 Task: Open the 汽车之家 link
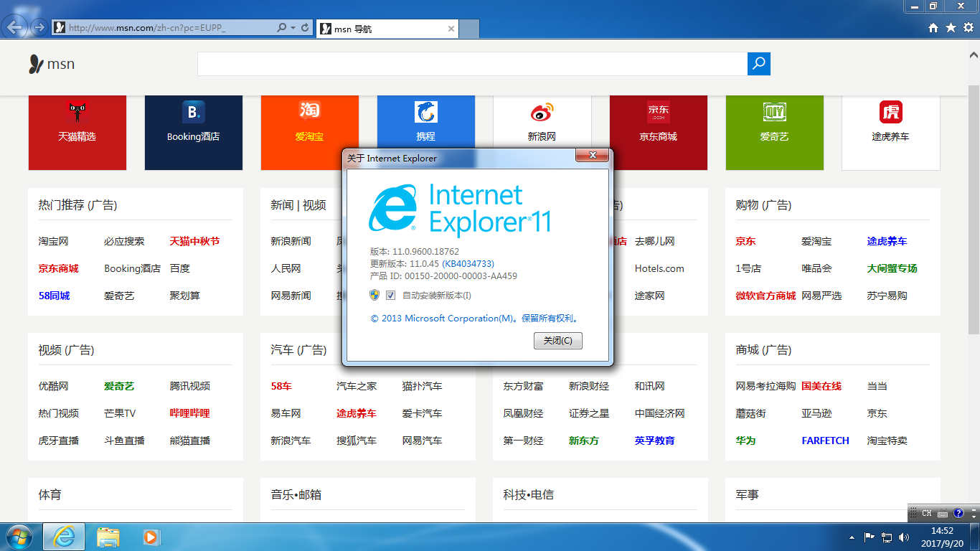(x=357, y=386)
